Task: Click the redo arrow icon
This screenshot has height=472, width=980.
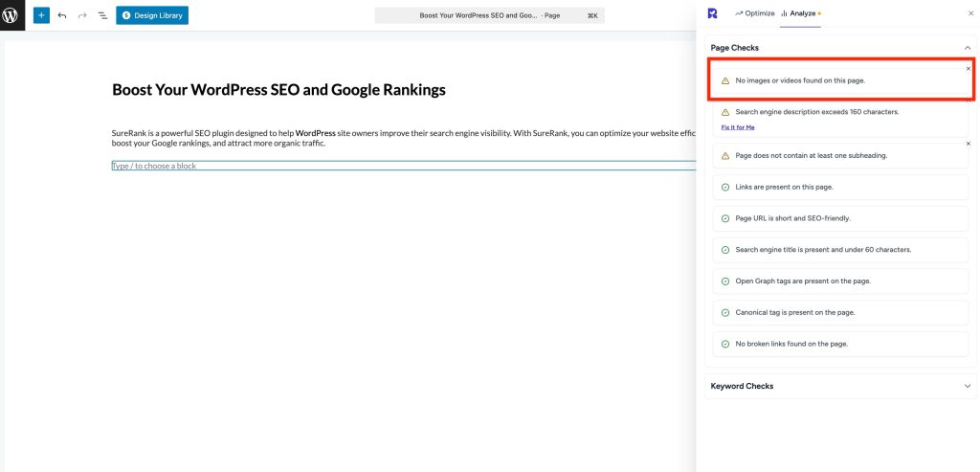Action: click(82, 15)
